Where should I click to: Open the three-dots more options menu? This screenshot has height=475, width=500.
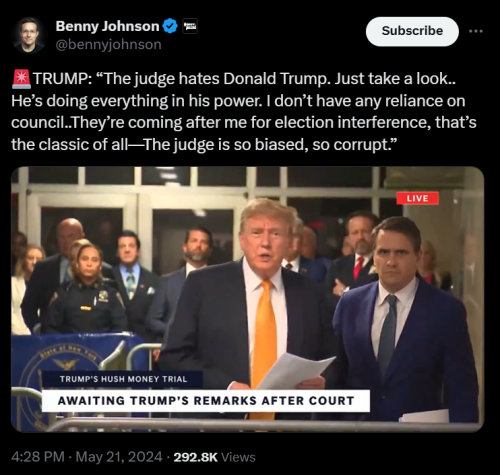click(476, 31)
